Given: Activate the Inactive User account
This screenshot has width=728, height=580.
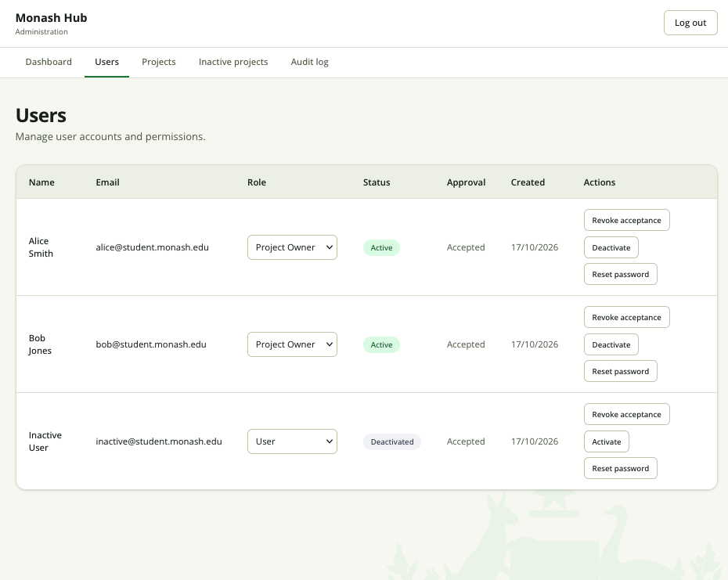Looking at the screenshot, I should click(x=607, y=441).
